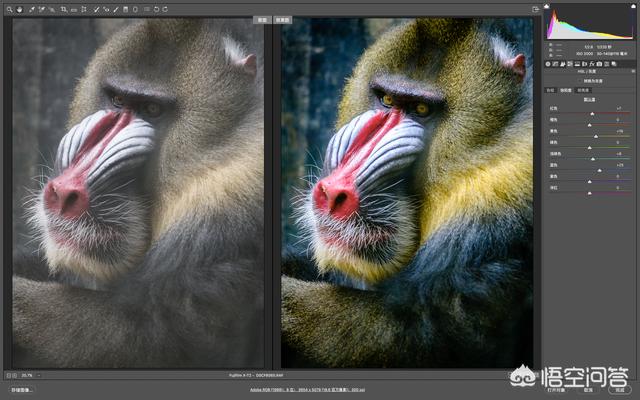640x400 pixels.
Task: Switch to the 明亮度 luminance tab
Action: point(583,90)
